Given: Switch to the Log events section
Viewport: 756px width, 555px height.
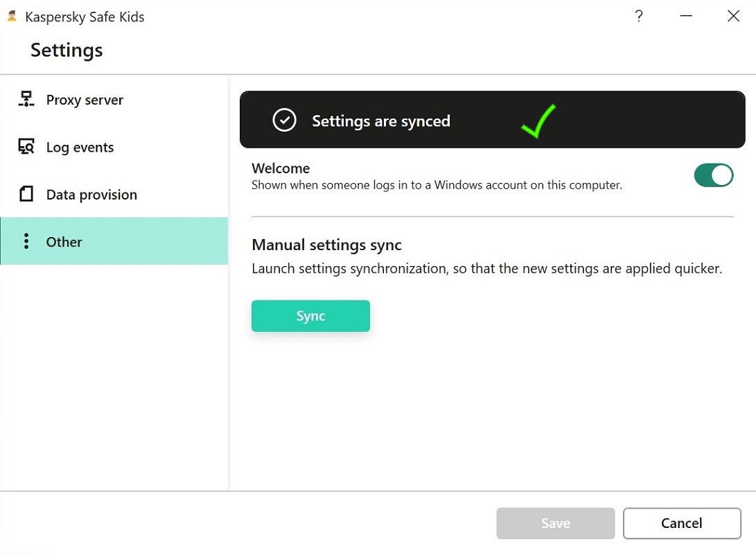Looking at the screenshot, I should tap(80, 147).
